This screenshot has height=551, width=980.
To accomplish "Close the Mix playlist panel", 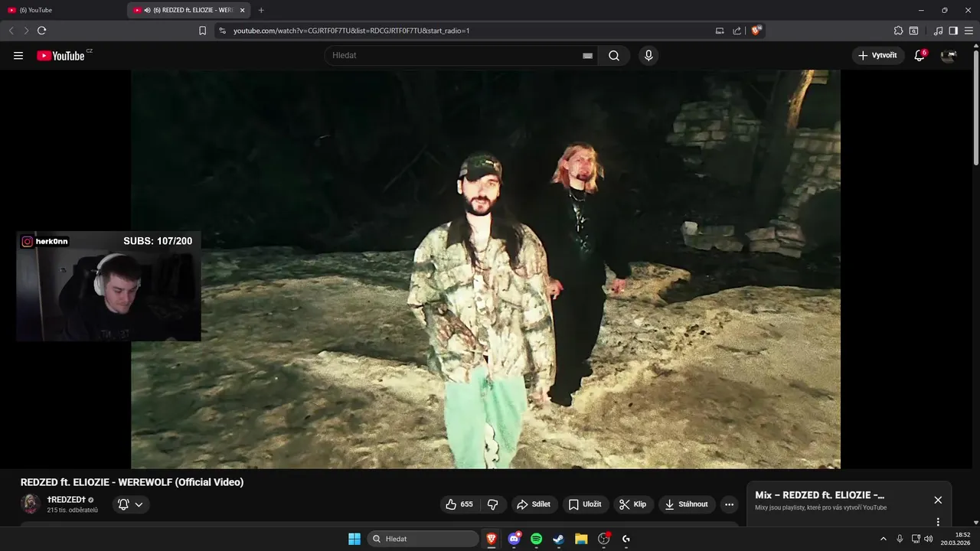I will (x=938, y=500).
